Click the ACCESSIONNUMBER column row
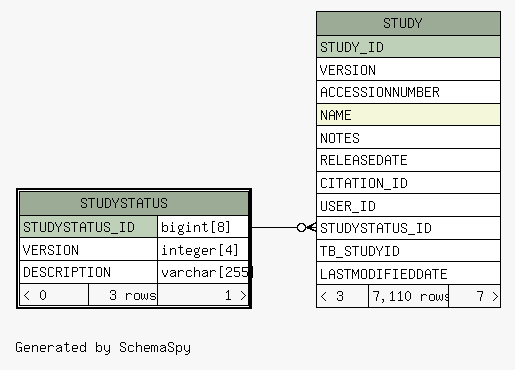Image resolution: width=515 pixels, height=370 pixels. point(408,92)
